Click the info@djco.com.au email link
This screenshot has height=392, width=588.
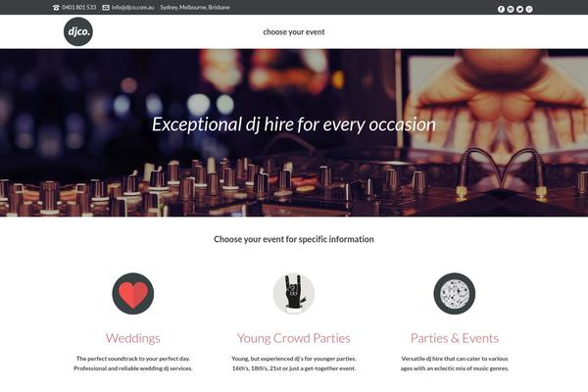132,8
